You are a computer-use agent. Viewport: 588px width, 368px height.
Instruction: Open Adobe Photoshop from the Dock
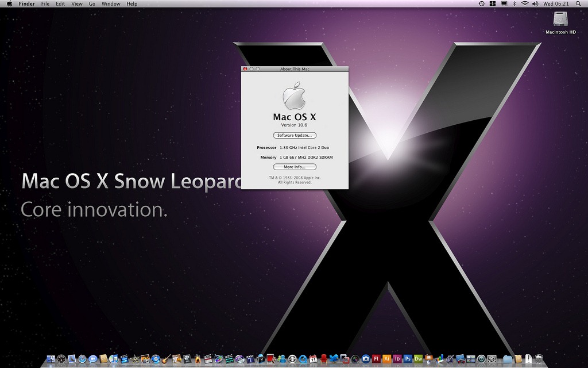click(408, 359)
